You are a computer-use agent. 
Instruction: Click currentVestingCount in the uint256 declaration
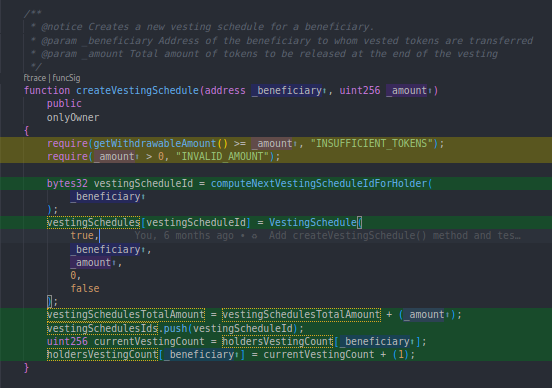[149, 342]
